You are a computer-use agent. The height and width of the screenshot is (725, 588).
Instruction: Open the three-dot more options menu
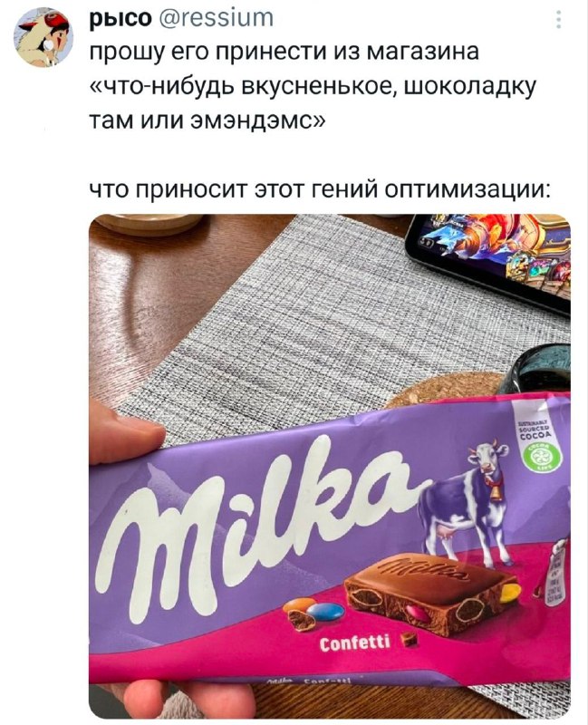click(559, 20)
